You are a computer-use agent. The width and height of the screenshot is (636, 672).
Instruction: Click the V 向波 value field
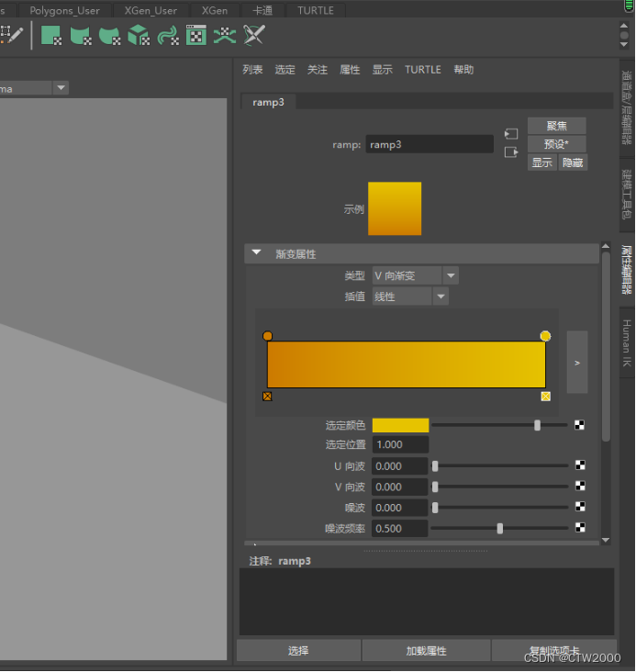400,487
